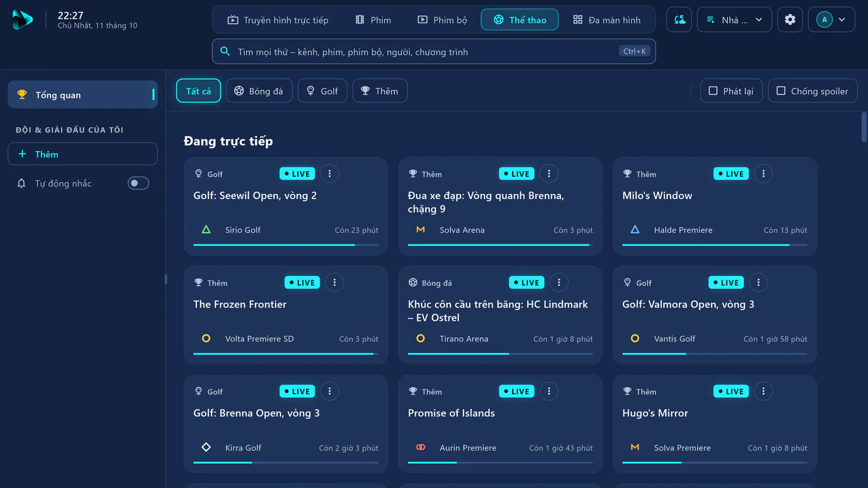
Task: Filter sports by Bóng đá
Action: point(259,91)
